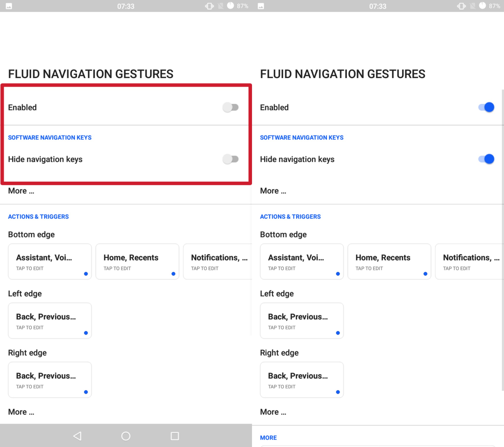Tap Left edge label in right screenshot
Image resolution: width=504 pixels, height=447 pixels.
click(277, 294)
